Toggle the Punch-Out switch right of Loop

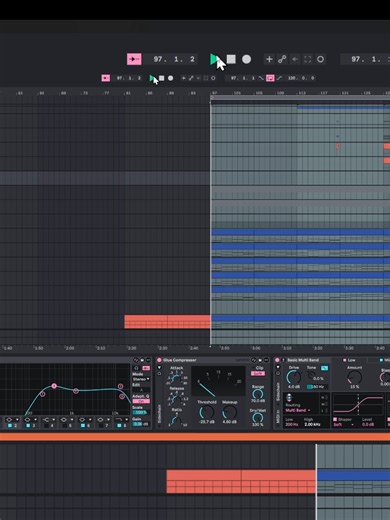[x=279, y=78]
